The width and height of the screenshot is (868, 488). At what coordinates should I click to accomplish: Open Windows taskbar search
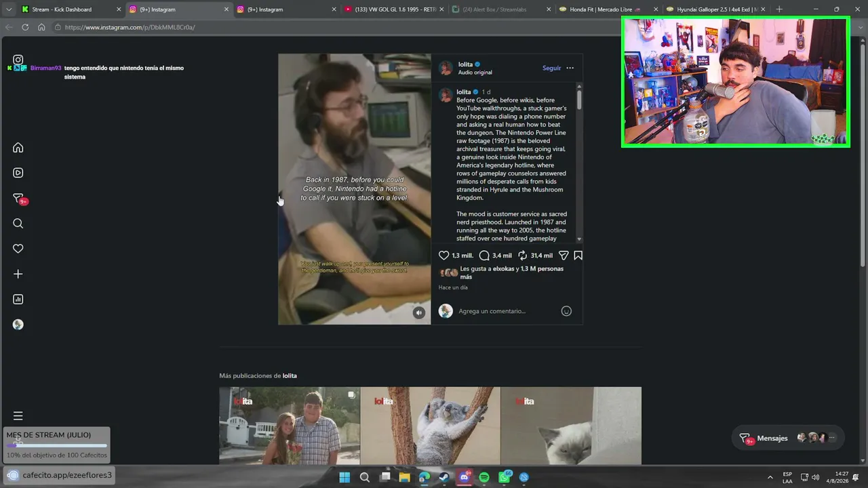[365, 477]
